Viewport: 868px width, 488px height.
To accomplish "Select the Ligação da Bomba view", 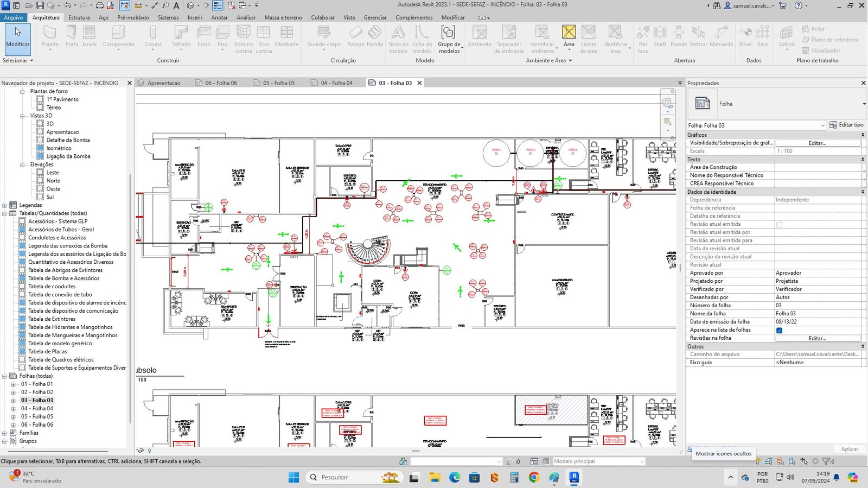I will point(68,156).
